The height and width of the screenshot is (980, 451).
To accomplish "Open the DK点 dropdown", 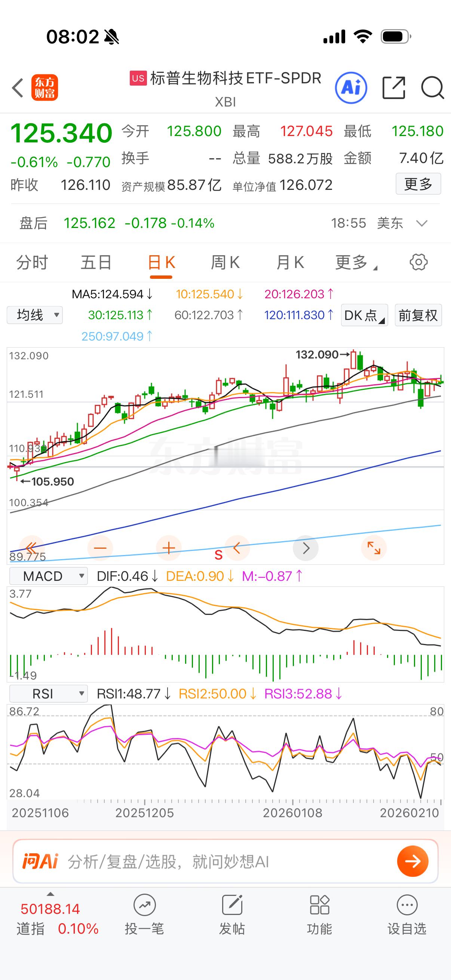I will pyautogui.click(x=364, y=315).
